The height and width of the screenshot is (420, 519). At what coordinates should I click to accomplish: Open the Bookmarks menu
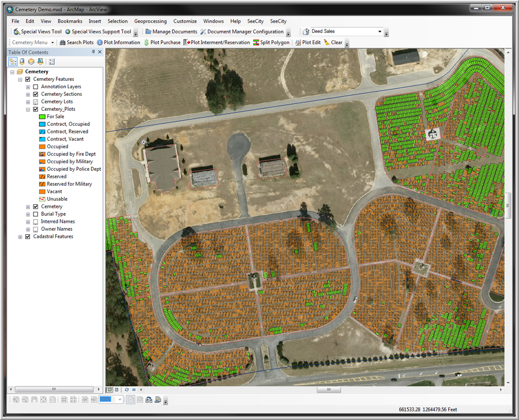click(x=70, y=21)
